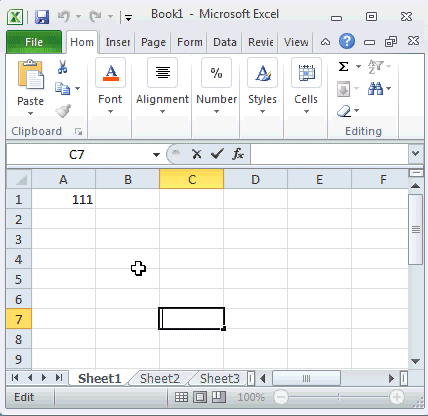This screenshot has height=416, width=428.
Task: Open the Cells group button
Action: tap(306, 86)
